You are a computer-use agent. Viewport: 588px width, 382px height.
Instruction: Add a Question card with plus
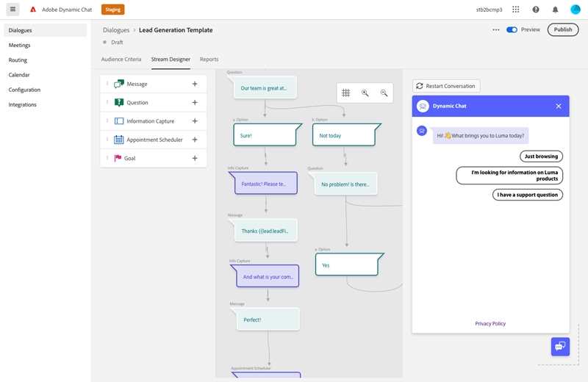(195, 102)
